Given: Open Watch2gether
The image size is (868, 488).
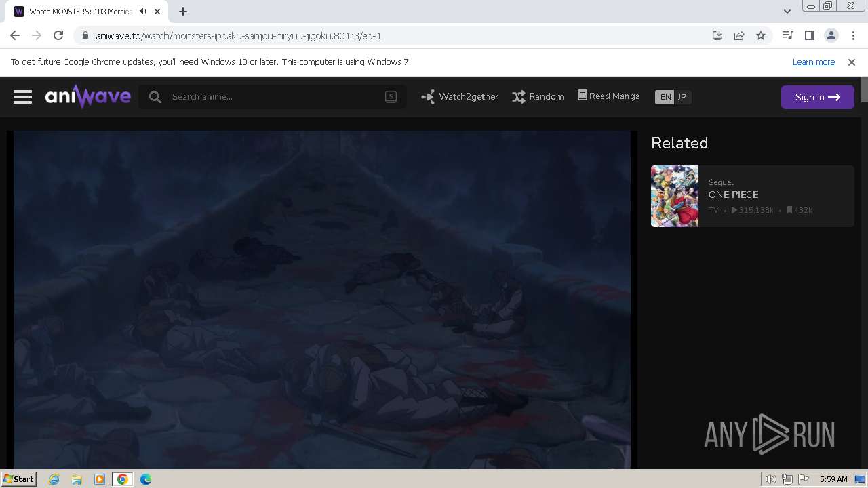Looking at the screenshot, I should click(460, 97).
